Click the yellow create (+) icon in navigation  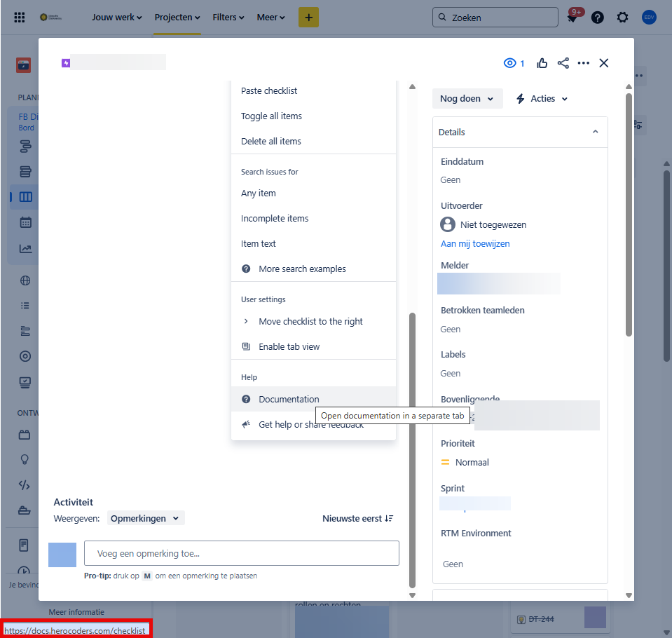pos(308,17)
